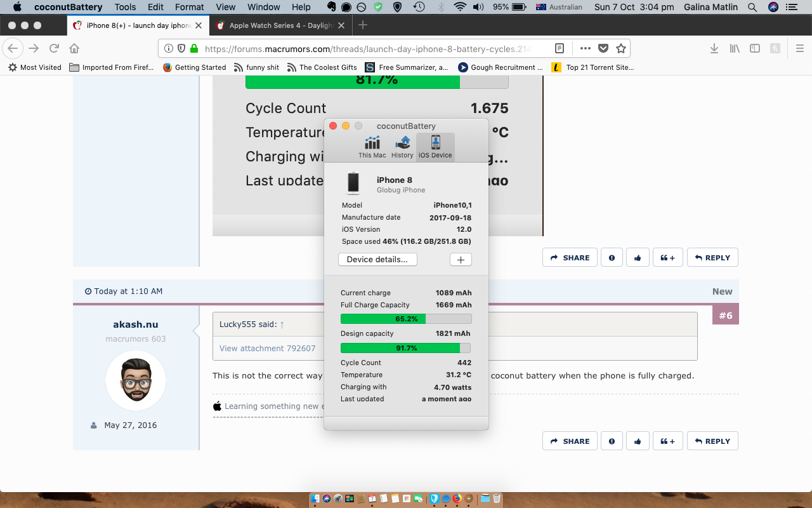This screenshot has height=508, width=812.
Task: Open the Firefox downloads panel
Action: pyautogui.click(x=714, y=48)
